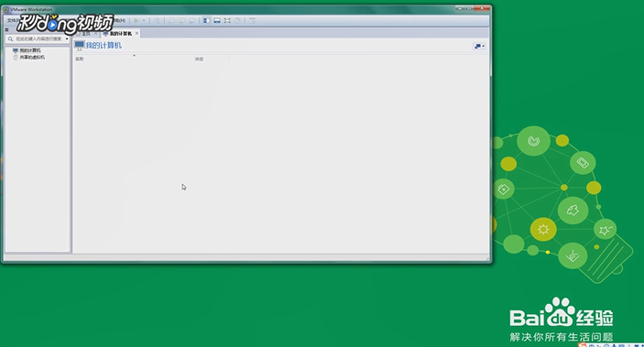Click the magnifier icon in the search box
The height and width of the screenshot is (347, 644).
click(x=11, y=38)
